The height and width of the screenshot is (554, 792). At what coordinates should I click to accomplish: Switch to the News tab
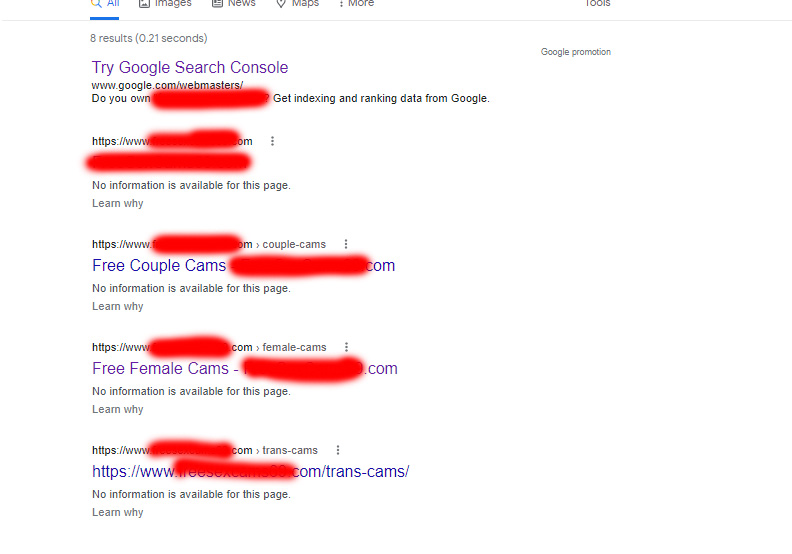click(233, 4)
